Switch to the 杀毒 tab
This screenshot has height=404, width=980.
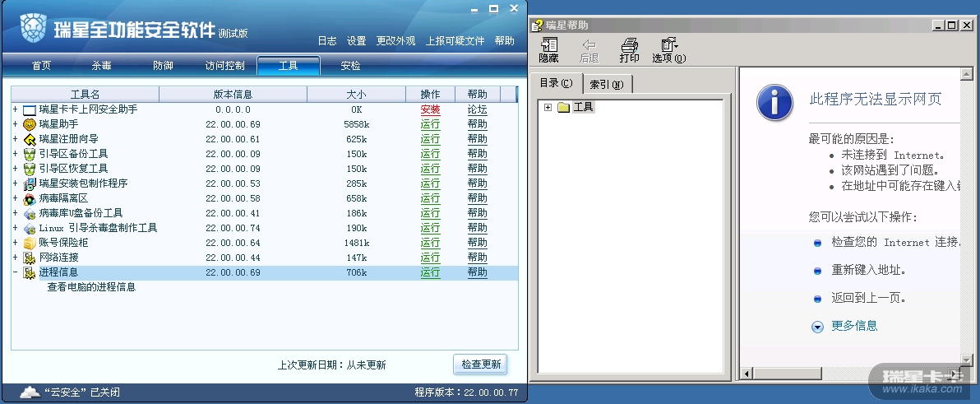click(102, 66)
